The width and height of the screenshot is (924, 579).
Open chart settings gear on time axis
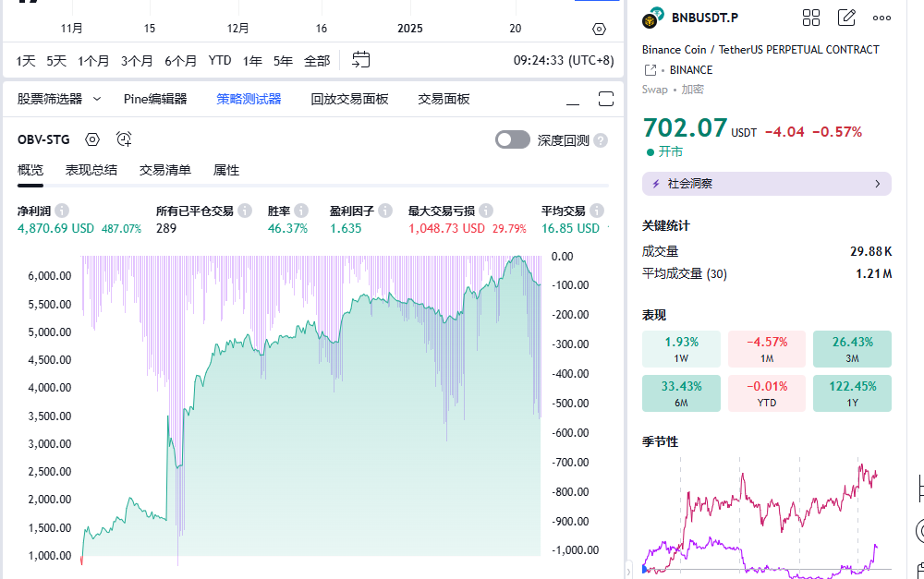(599, 29)
